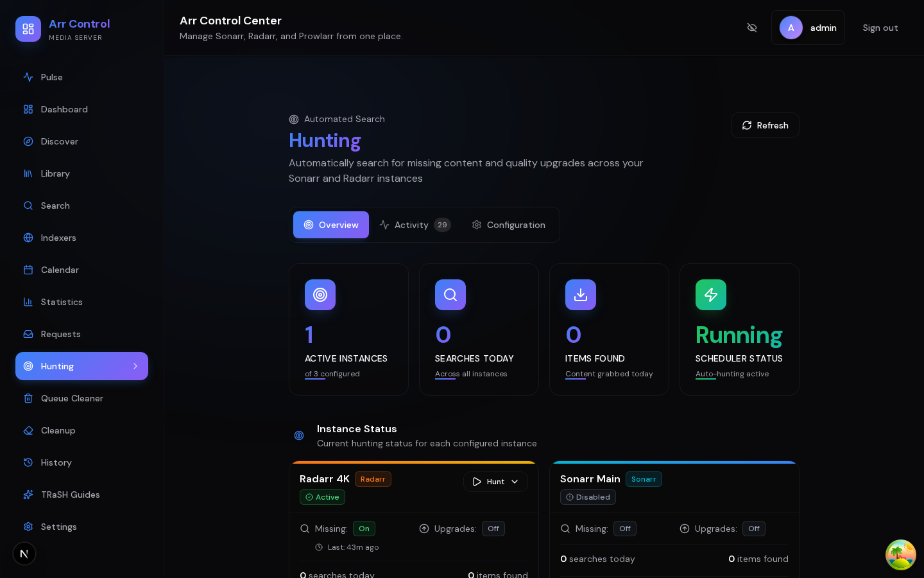The width and height of the screenshot is (924, 578).
Task: Toggle Upgrades Off for Radarr 4K
Action: (493, 529)
